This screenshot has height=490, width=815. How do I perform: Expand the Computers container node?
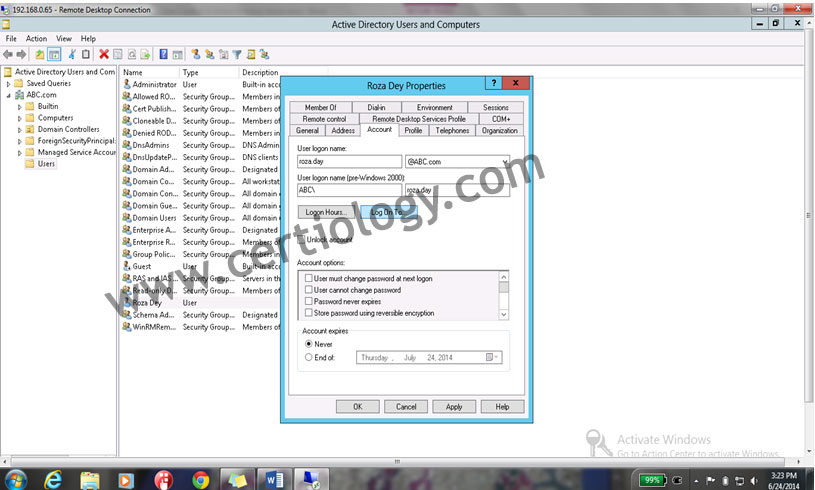20,118
